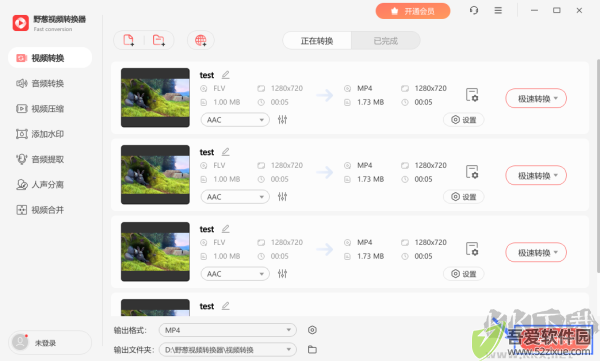This screenshot has width=600, height=361.
Task: Select 音频转换 in sidebar
Action: click(x=50, y=83)
